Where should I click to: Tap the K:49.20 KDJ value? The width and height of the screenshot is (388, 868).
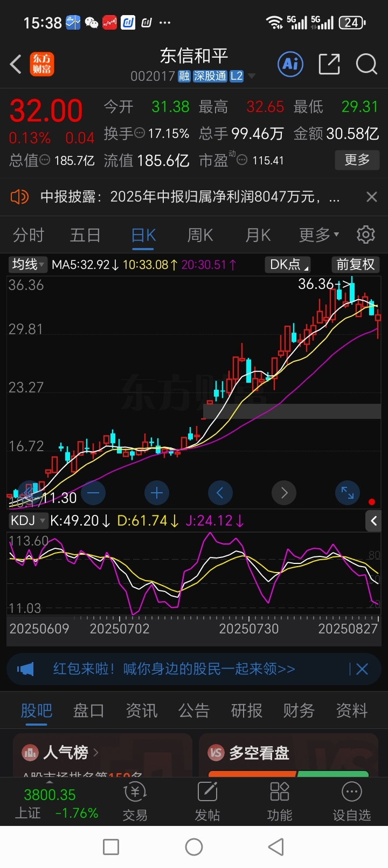click(80, 521)
